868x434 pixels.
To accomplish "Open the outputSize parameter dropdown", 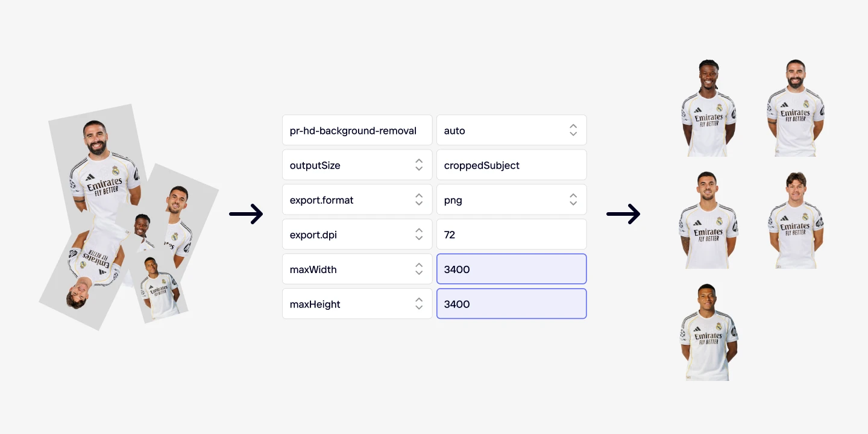I will pyautogui.click(x=418, y=165).
